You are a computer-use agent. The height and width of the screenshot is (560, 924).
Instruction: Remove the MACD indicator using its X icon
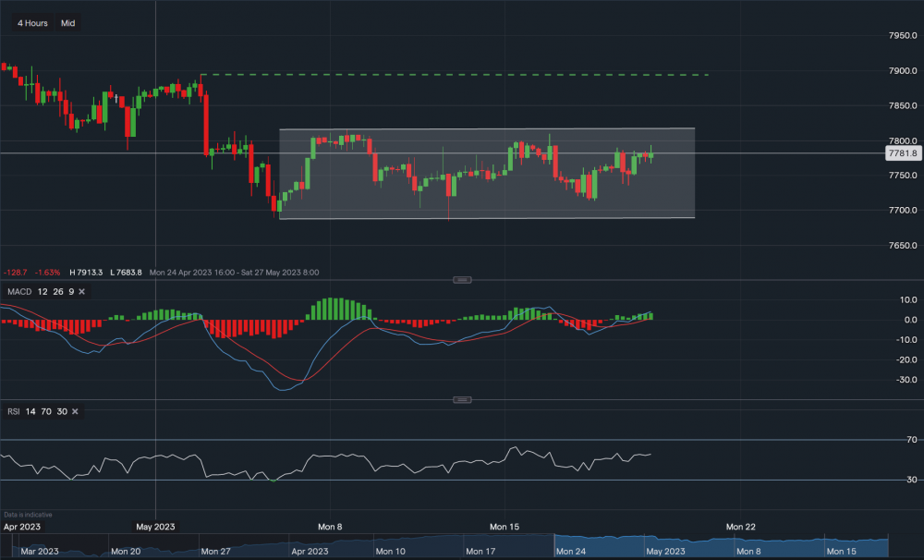point(79,291)
